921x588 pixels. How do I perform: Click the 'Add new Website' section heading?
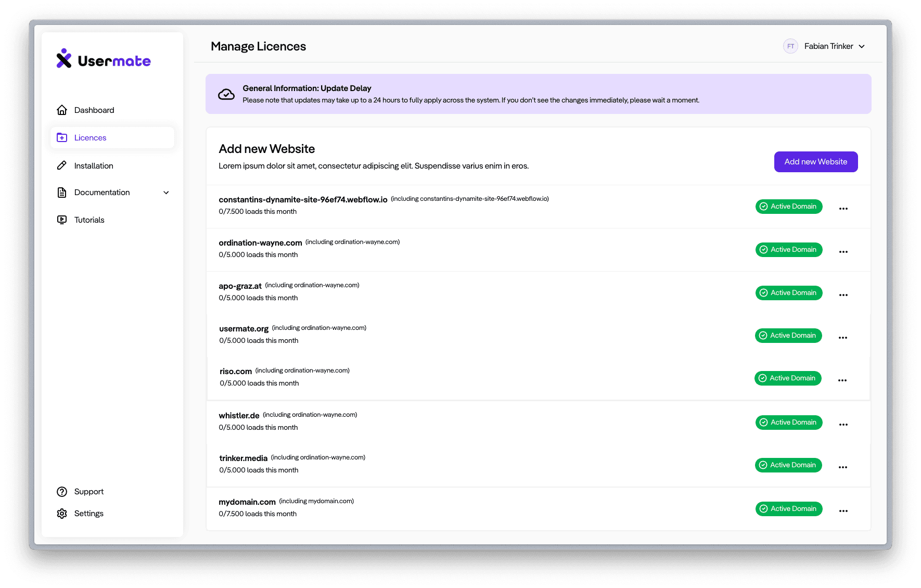(x=266, y=149)
